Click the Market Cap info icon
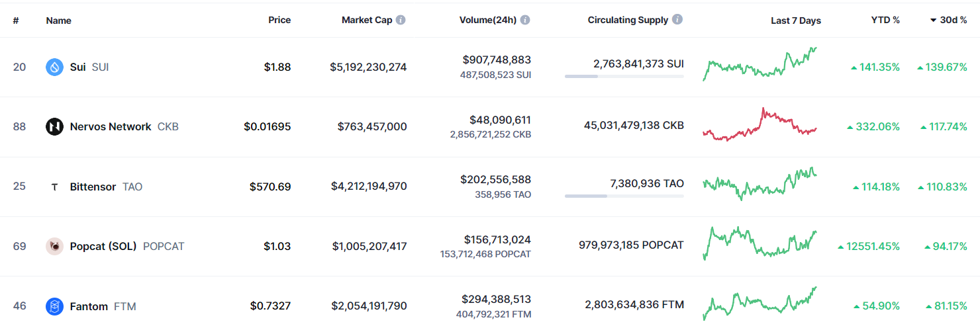 tap(401, 20)
